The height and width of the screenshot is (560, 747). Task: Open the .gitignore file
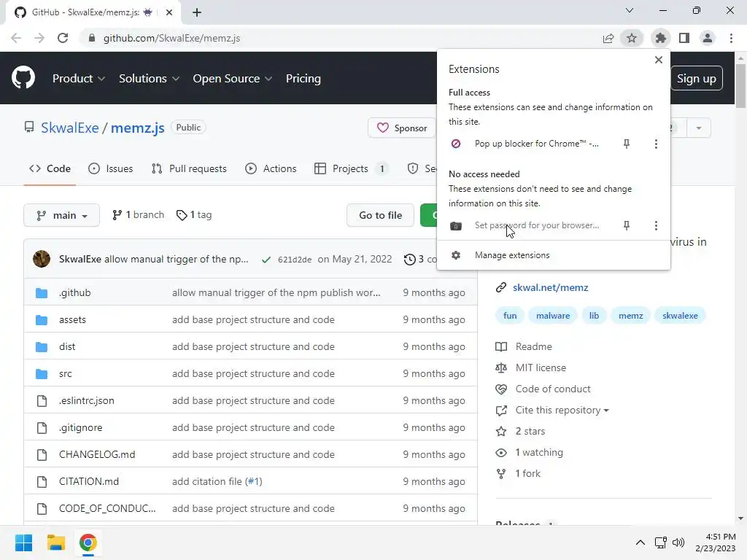click(x=80, y=427)
